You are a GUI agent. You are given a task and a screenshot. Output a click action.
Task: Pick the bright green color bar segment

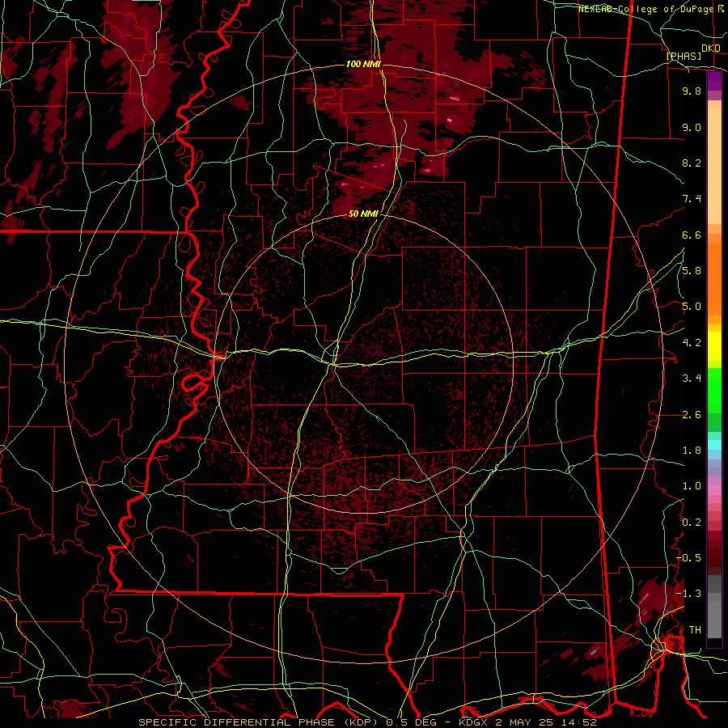(x=714, y=391)
